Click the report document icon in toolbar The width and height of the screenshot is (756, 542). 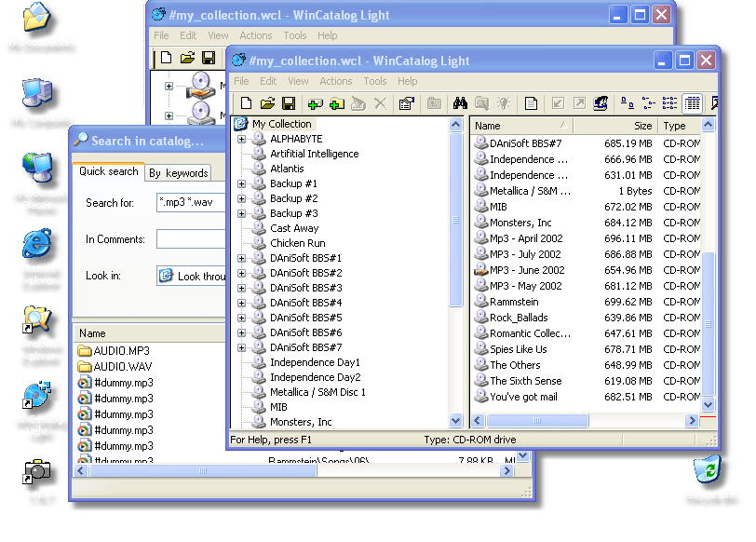click(531, 103)
